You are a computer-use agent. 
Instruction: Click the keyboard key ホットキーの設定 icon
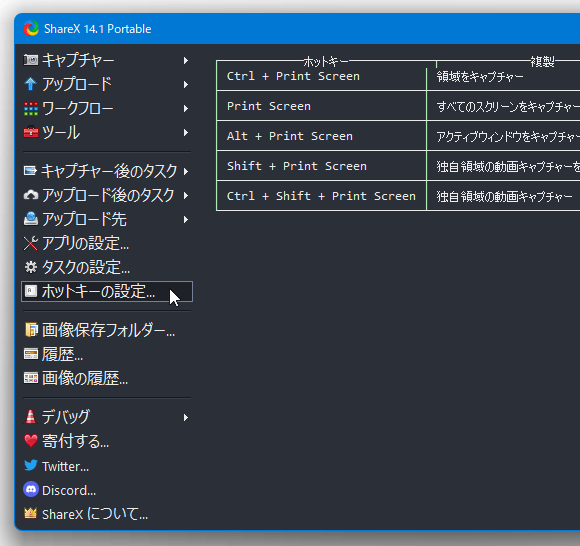[x=31, y=291]
